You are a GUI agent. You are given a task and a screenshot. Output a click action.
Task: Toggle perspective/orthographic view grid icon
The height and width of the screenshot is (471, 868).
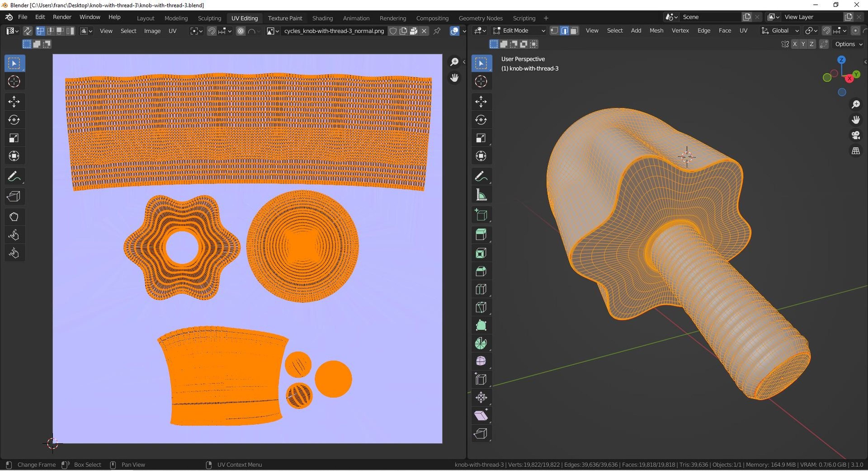(856, 151)
